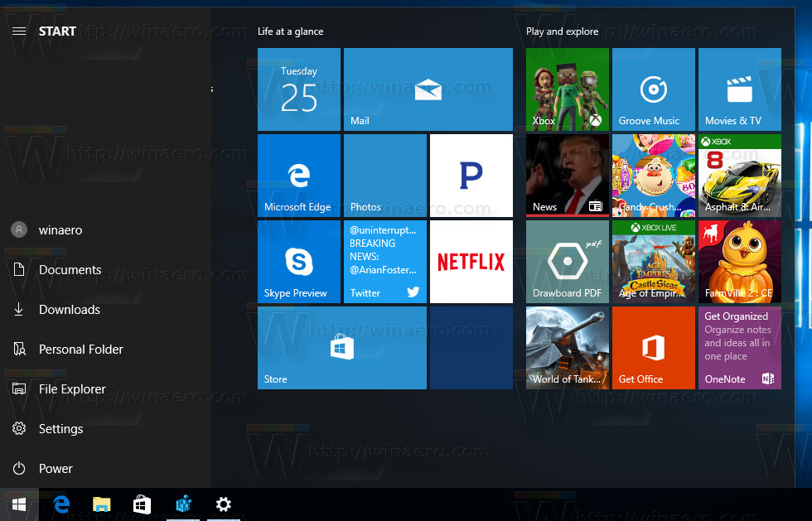Launch the Xbox app

(567, 89)
